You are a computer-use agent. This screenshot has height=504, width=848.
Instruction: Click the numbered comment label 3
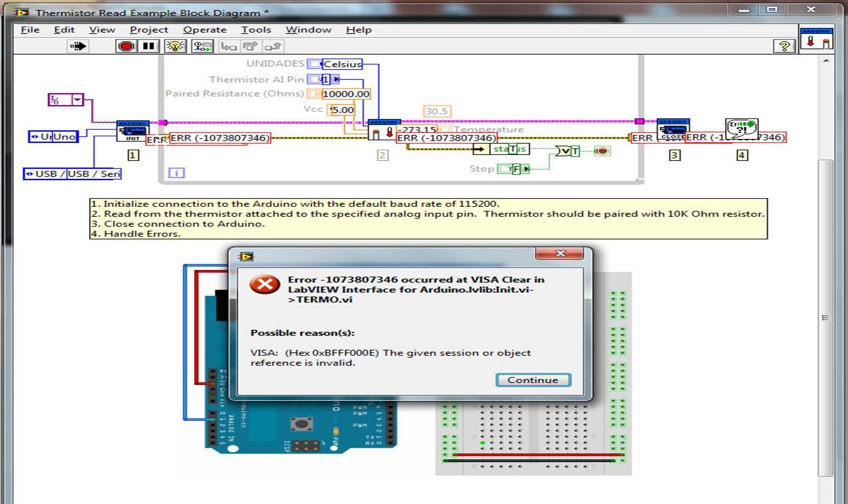pos(674,155)
